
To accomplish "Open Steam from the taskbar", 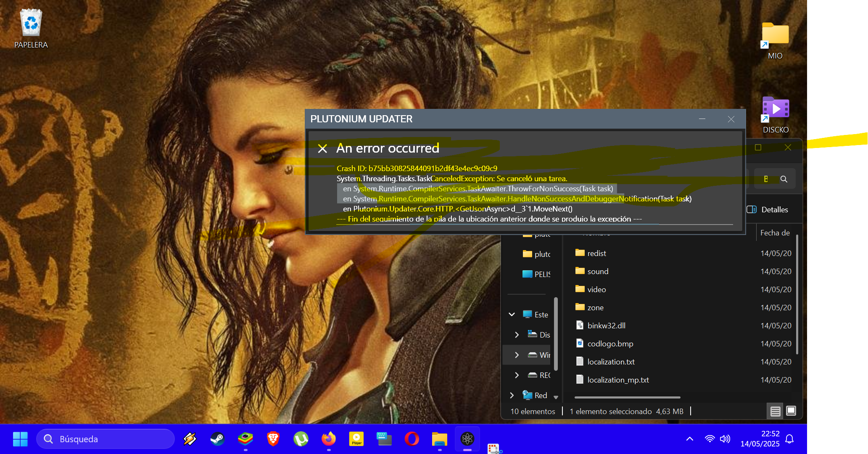I will (x=217, y=439).
